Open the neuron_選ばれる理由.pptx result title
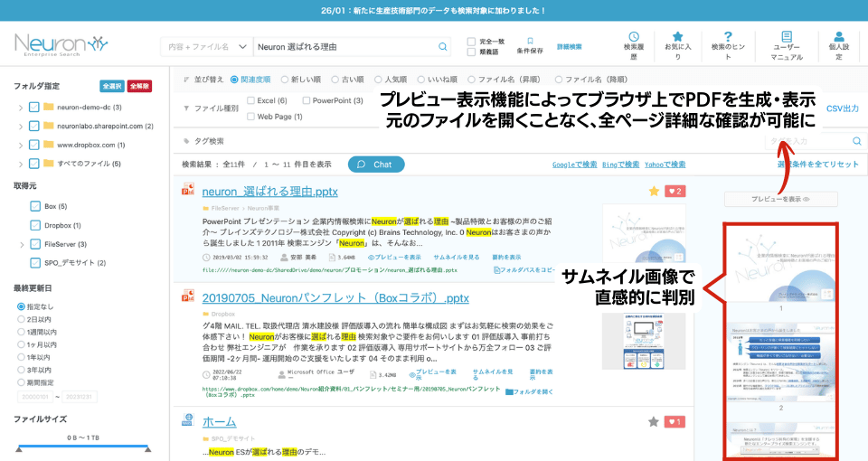 pos(269,192)
